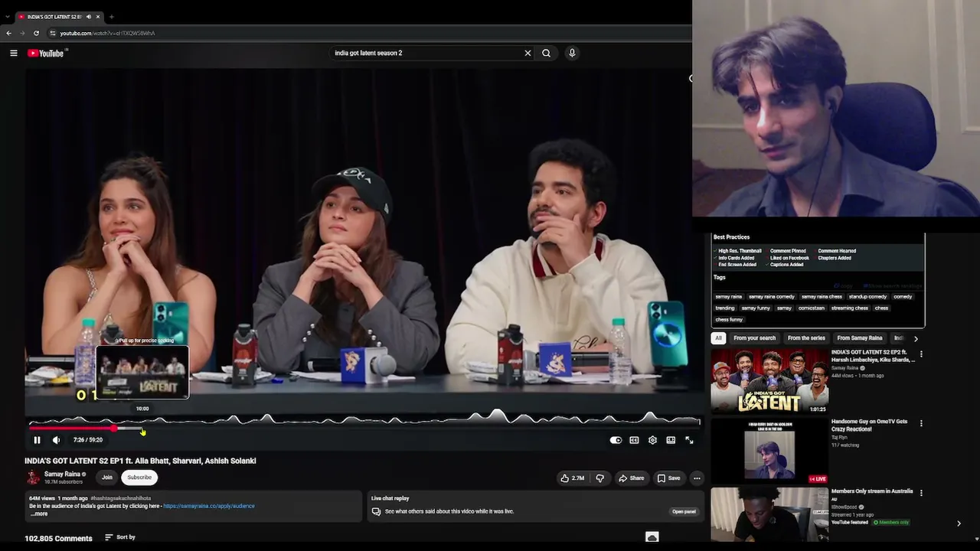Image resolution: width=980 pixels, height=551 pixels.
Task: Click the 'samay raina chess' tag
Action: [822, 297]
